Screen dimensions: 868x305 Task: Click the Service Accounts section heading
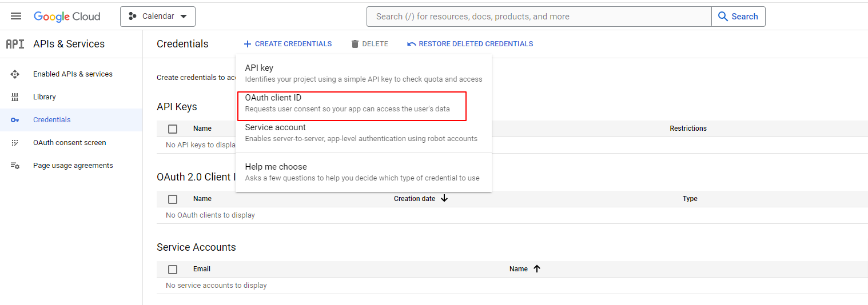pyautogui.click(x=196, y=247)
